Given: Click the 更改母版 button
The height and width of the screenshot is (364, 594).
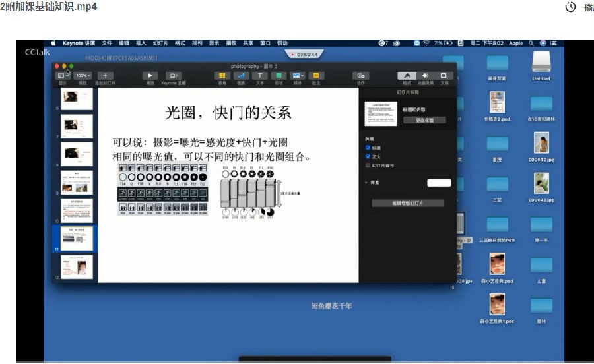Looking at the screenshot, I should [424, 120].
